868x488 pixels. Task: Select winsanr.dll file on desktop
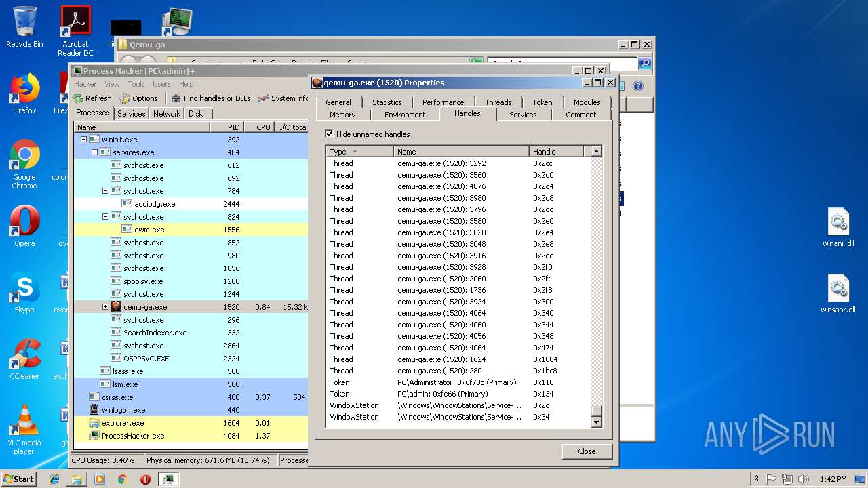(838, 295)
